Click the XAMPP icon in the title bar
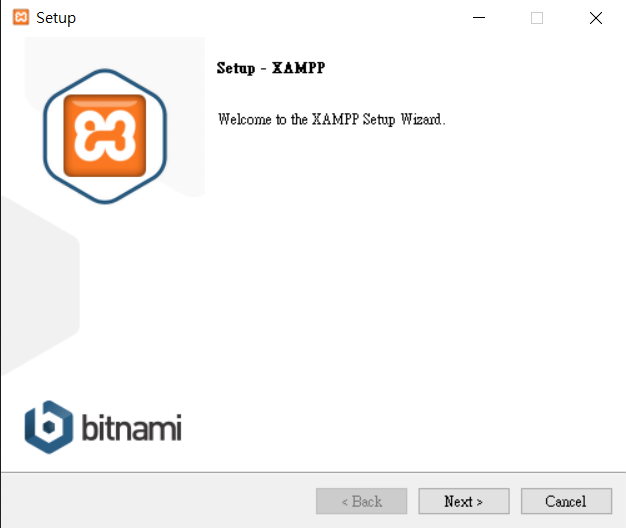626x528 pixels. tap(21, 18)
